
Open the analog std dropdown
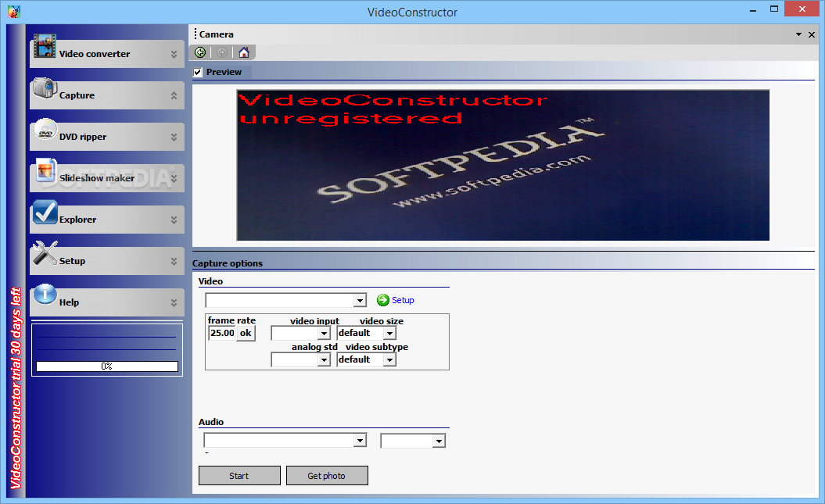[324, 360]
